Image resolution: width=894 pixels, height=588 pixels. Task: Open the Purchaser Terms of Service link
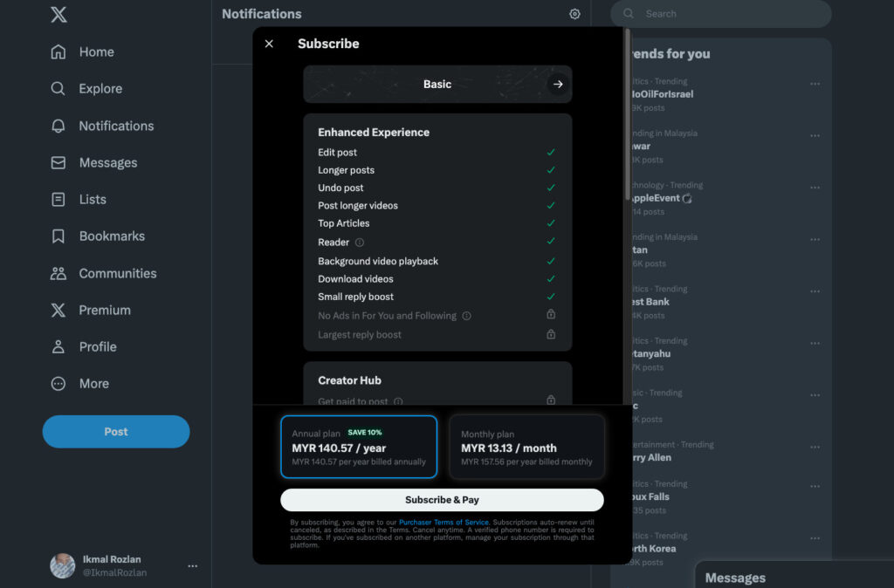coord(444,522)
